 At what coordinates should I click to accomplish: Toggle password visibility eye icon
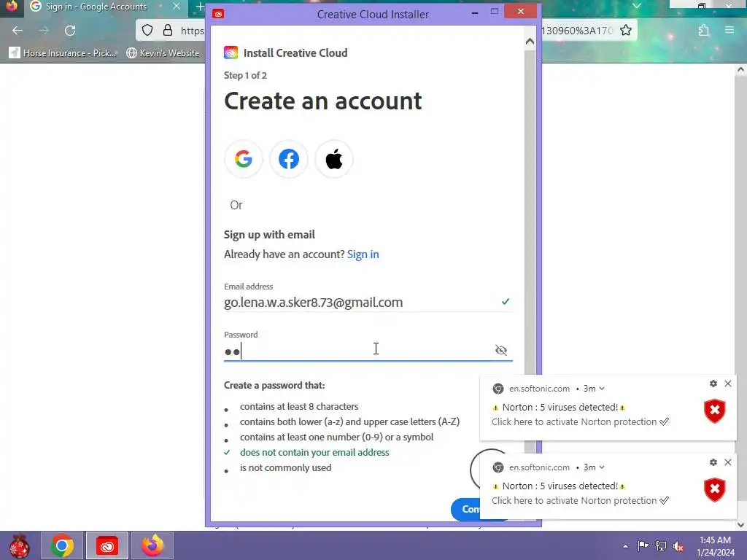click(x=500, y=351)
